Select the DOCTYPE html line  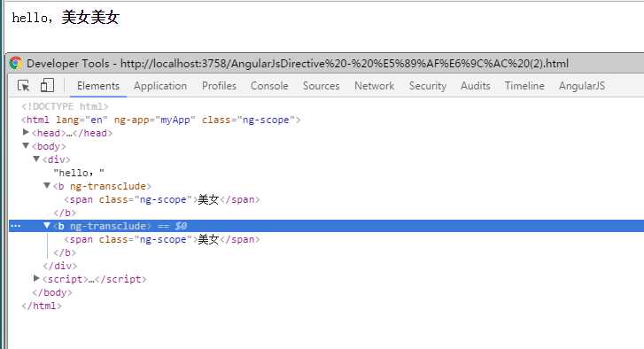coord(65,107)
